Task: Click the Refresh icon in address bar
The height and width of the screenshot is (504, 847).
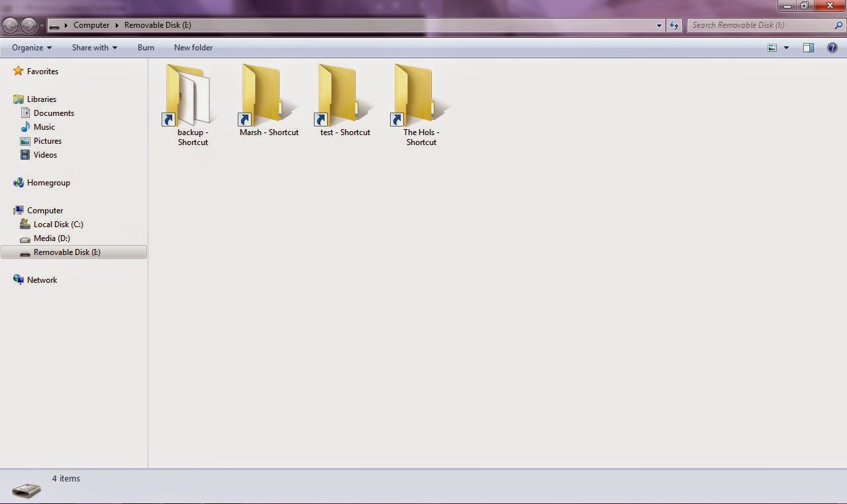Action: coord(673,25)
